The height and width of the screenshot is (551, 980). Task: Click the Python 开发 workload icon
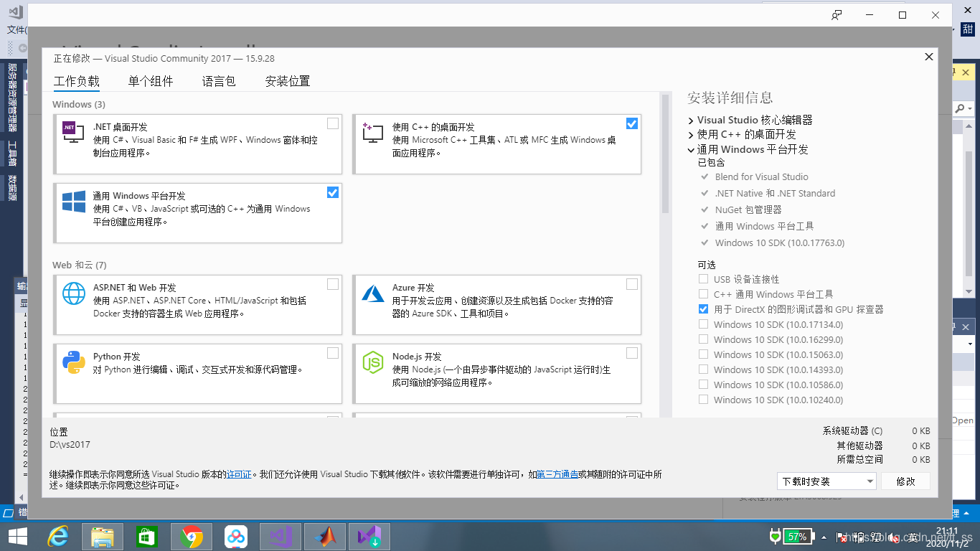[74, 362]
